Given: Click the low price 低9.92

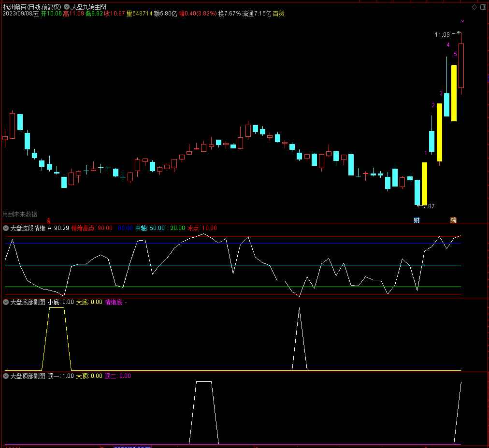Looking at the screenshot, I should coord(94,14).
